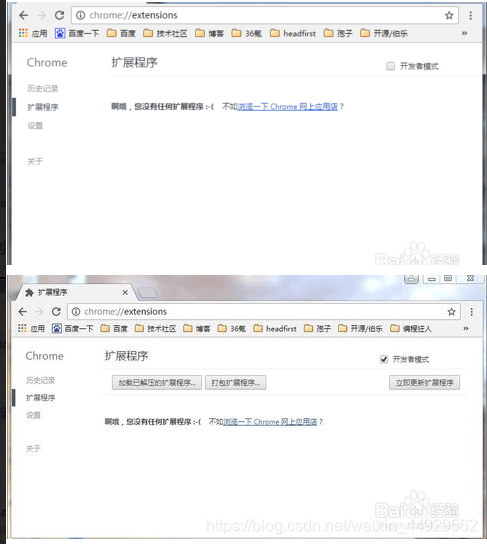The height and width of the screenshot is (544, 487).
Task: Click the 加载已解压的扩展程序 button
Action: coord(157,383)
